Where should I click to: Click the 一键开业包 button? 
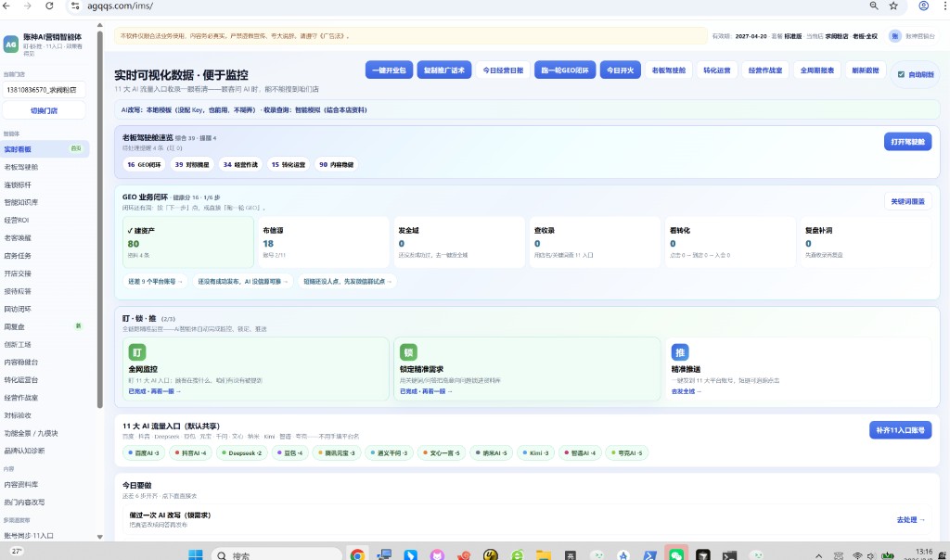[389, 70]
